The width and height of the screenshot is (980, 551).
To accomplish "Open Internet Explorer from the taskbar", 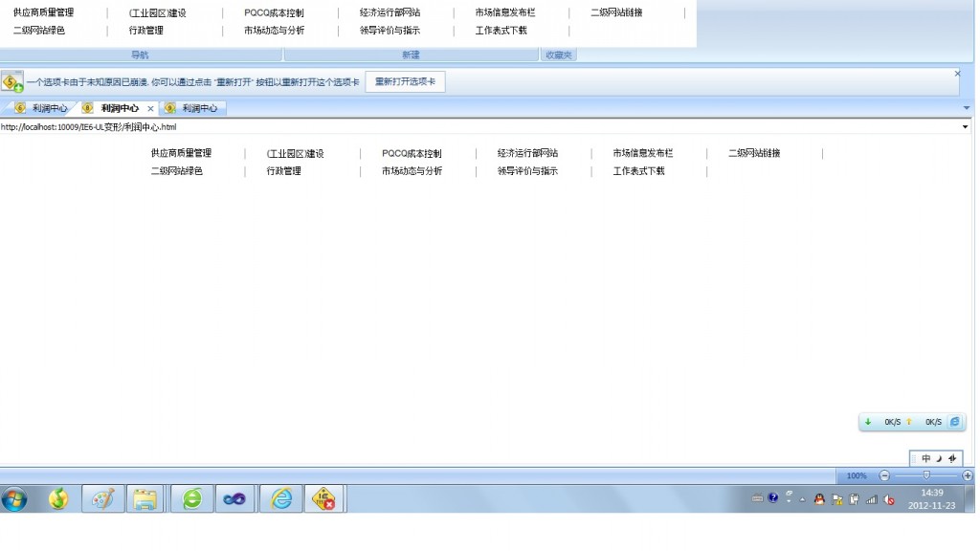I will 281,499.
